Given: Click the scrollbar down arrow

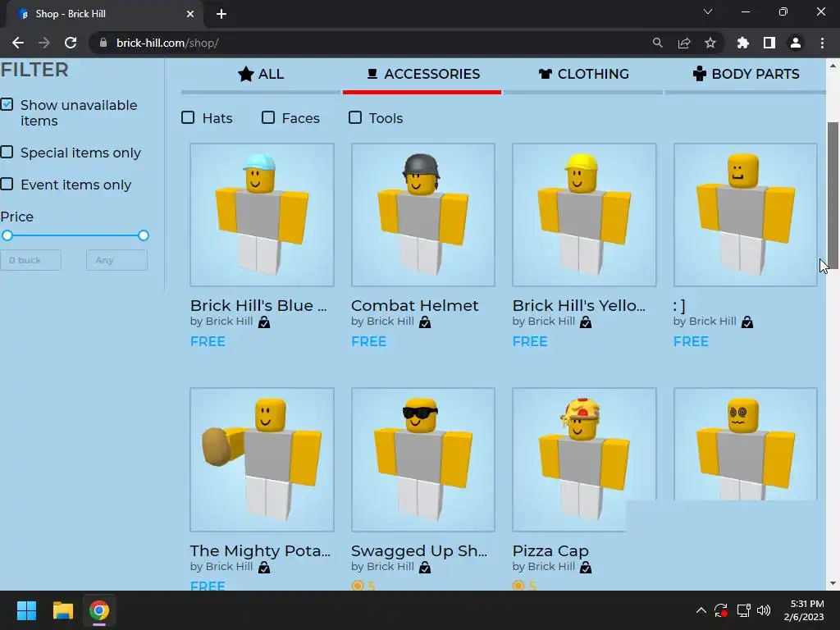Looking at the screenshot, I should [x=833, y=583].
